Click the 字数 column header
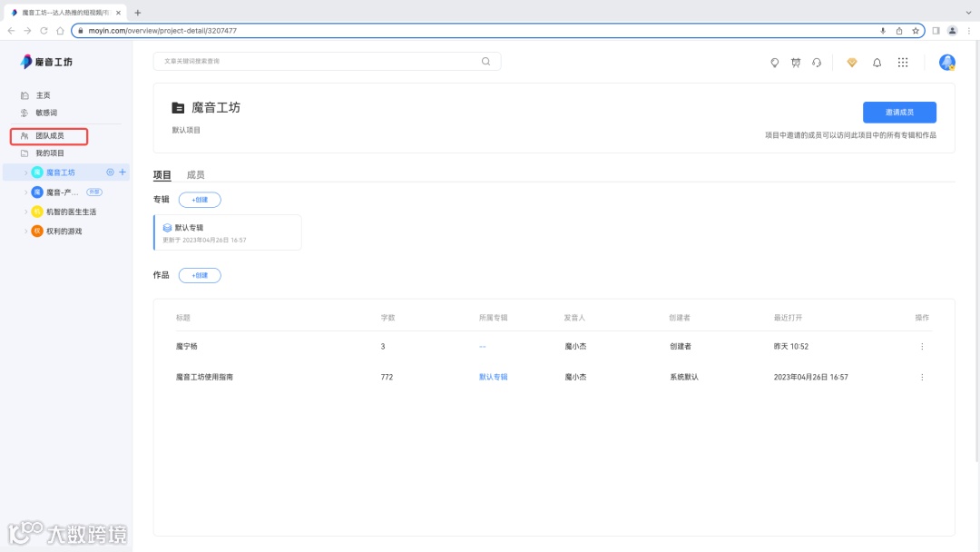The image size is (980, 552). pos(388,318)
